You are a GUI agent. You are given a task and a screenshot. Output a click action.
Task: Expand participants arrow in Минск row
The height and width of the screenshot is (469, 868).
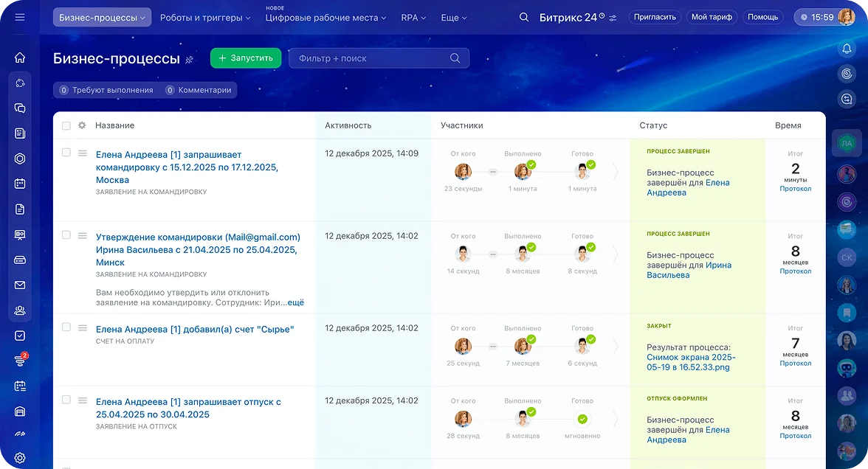click(615, 254)
